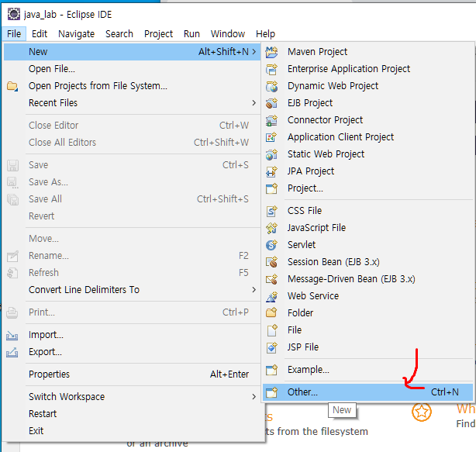
Task: Choose Maven Project entry
Action: (x=368, y=52)
